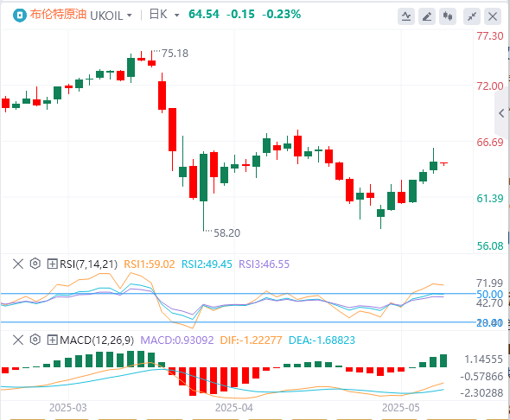510x420 pixels.
Task: Click the collapse/shrink chart icon
Action: coord(472,16)
